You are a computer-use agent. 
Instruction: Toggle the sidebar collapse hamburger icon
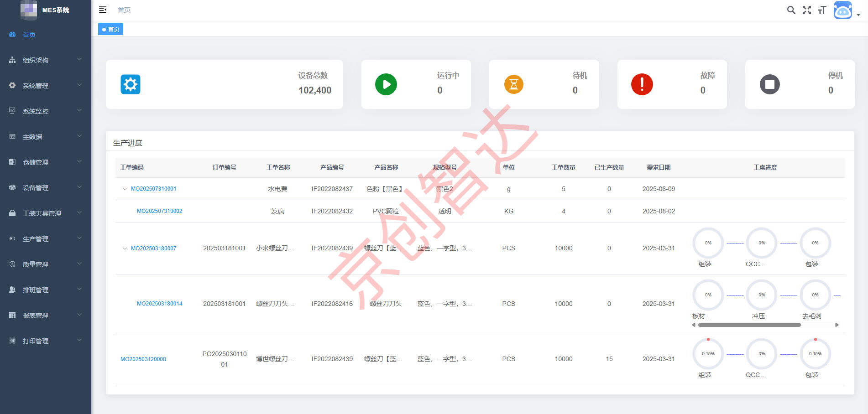point(103,9)
